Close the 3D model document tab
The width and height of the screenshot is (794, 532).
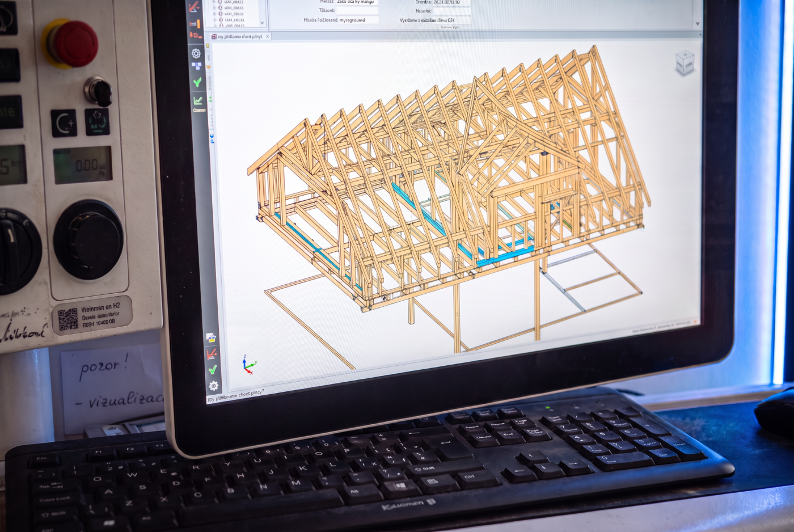coord(268,36)
